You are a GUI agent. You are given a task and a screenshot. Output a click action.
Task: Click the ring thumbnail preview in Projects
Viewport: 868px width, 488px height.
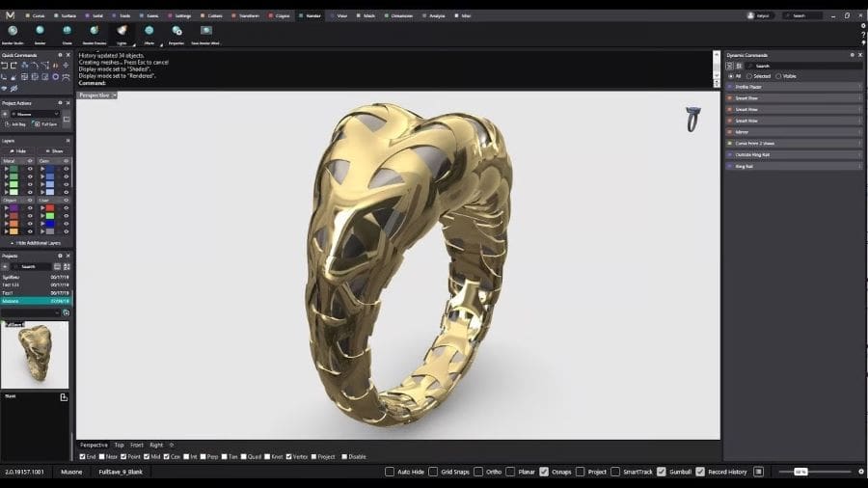point(35,355)
